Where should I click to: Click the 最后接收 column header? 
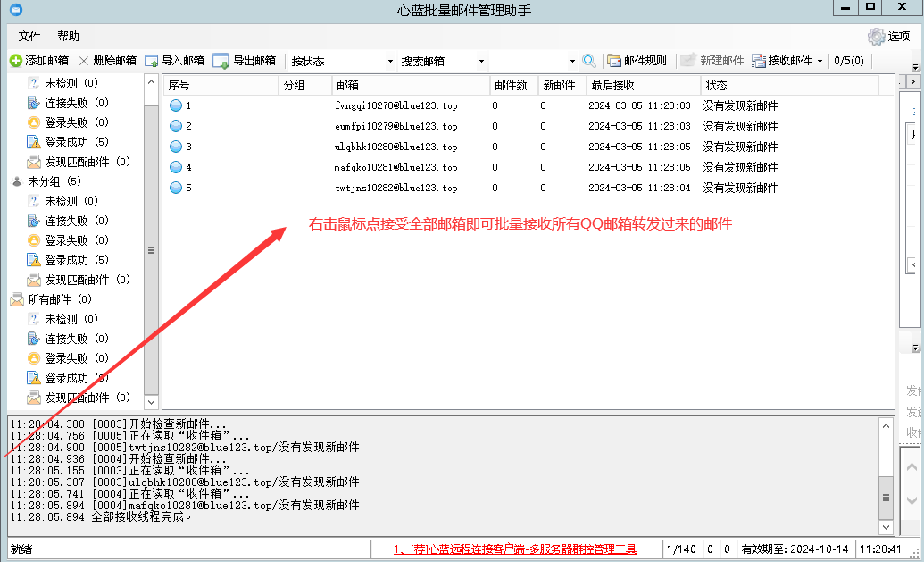(x=644, y=86)
